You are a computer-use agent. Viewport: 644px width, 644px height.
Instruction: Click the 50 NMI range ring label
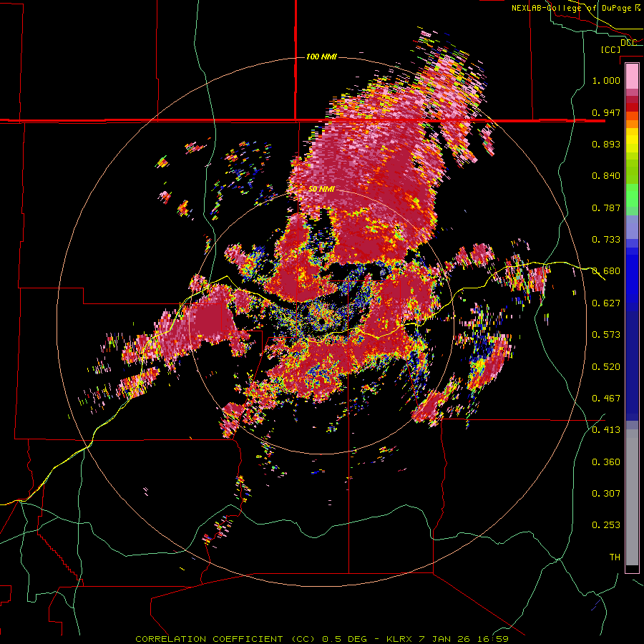click(321, 189)
